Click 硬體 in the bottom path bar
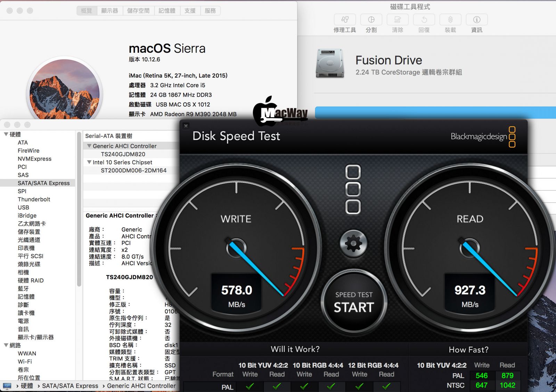The height and width of the screenshot is (392, 556). (x=27, y=386)
